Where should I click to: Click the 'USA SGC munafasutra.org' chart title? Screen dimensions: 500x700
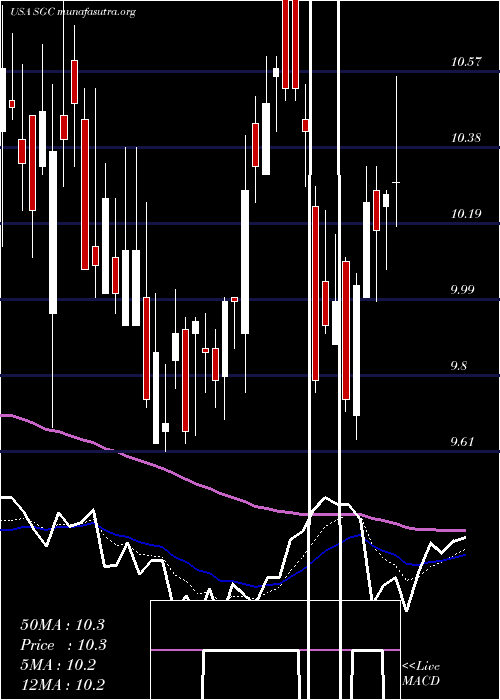pos(73,12)
